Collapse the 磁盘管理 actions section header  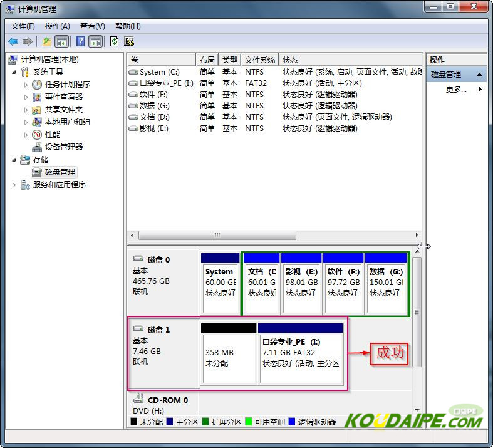pyautogui.click(x=480, y=75)
